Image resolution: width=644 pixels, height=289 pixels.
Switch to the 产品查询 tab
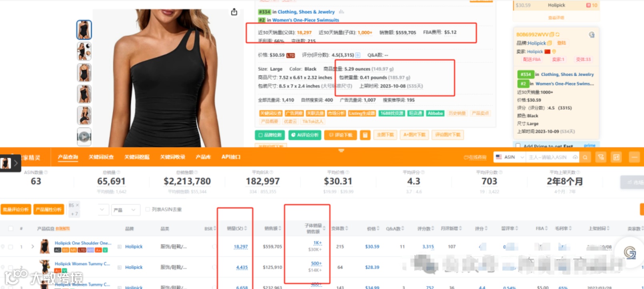[x=68, y=157]
